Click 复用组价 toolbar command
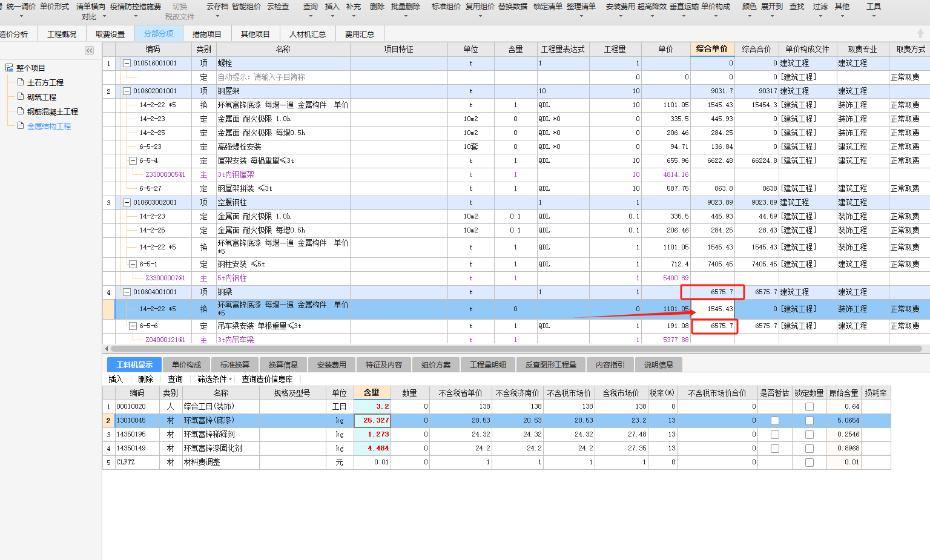Screen dimensions: 930x560 click(x=480, y=7)
